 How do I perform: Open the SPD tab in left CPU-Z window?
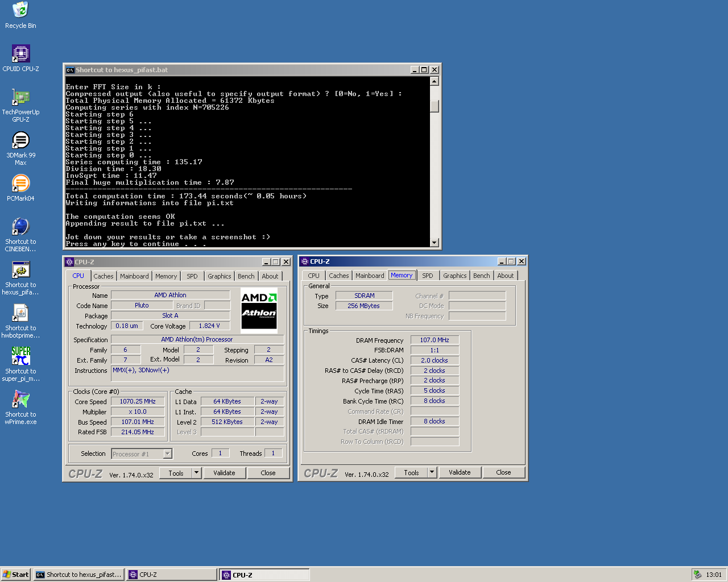192,276
